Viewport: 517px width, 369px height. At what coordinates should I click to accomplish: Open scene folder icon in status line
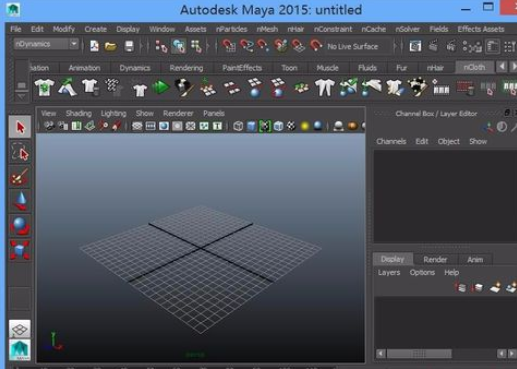pos(110,46)
